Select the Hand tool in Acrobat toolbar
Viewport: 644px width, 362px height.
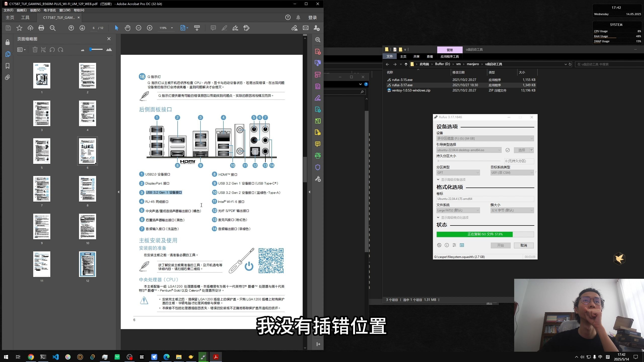click(x=128, y=28)
